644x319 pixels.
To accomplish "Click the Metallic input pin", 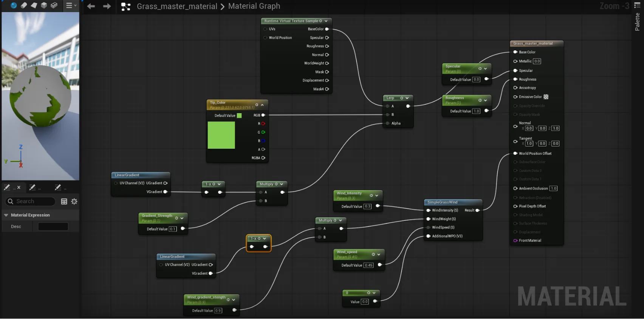I will click(x=516, y=61).
